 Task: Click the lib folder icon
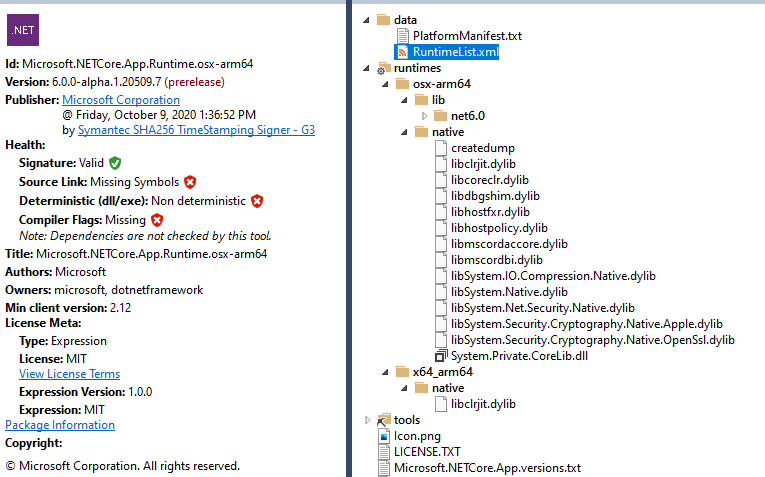[x=422, y=100]
